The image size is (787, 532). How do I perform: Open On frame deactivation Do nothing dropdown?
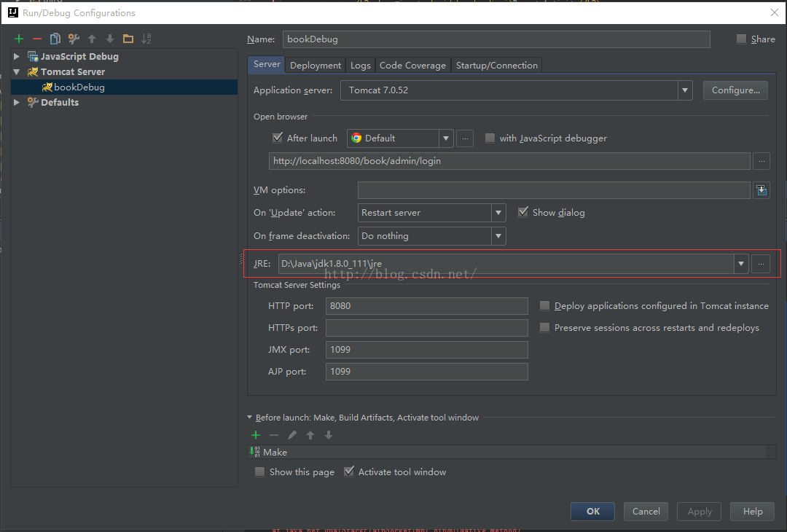click(x=498, y=236)
